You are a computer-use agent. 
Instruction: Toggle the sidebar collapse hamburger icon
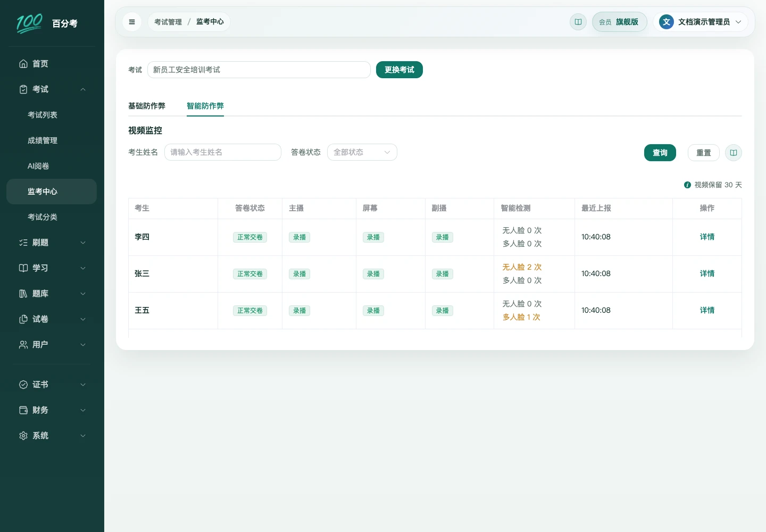(132, 22)
